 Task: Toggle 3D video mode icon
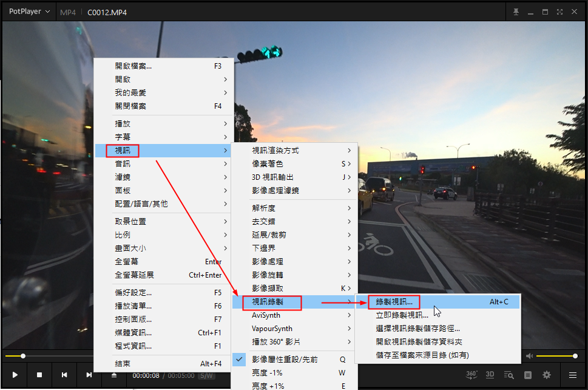click(490, 375)
